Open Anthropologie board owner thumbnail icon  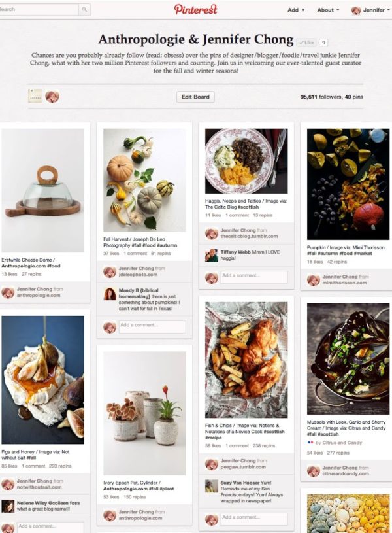coord(35,96)
